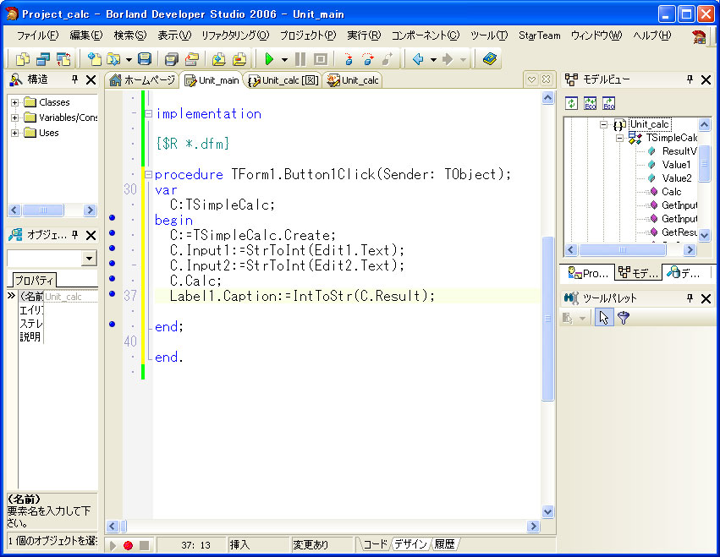
Task: Switch to the ホームページ tab
Action: (x=142, y=80)
